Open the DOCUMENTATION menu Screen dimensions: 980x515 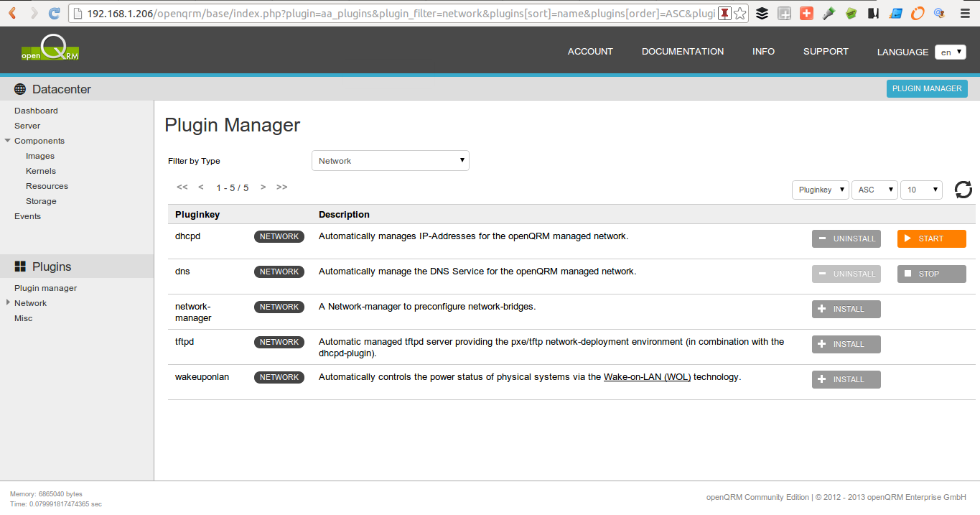pos(683,52)
